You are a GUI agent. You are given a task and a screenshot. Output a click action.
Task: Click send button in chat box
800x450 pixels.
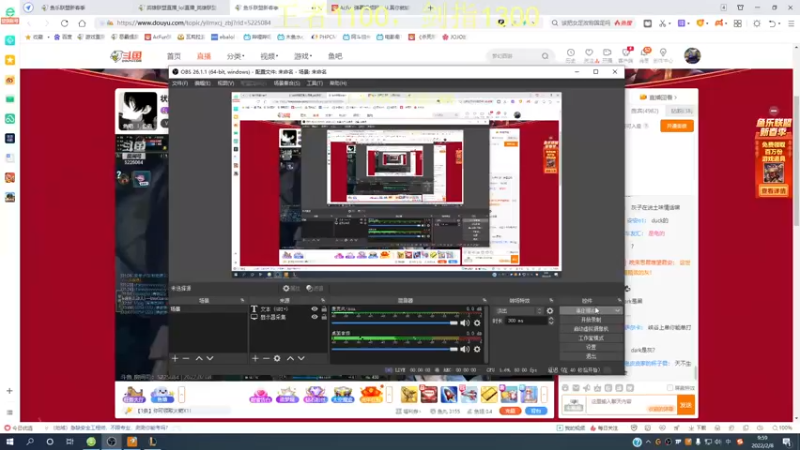coord(686,405)
